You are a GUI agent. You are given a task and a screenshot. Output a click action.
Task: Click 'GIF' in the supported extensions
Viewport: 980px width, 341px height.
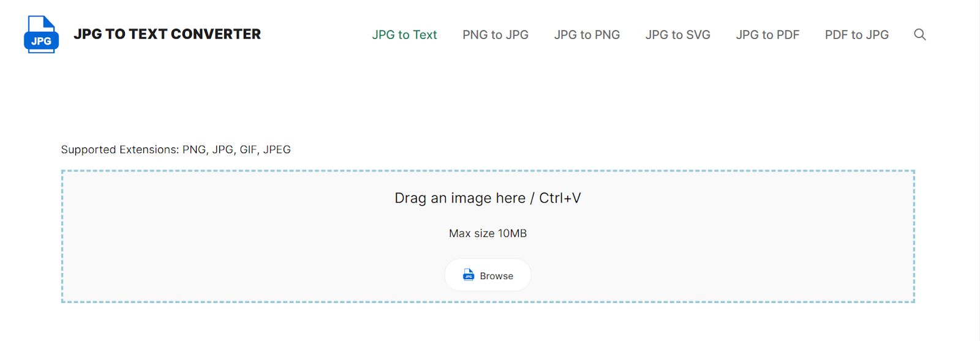(x=248, y=149)
